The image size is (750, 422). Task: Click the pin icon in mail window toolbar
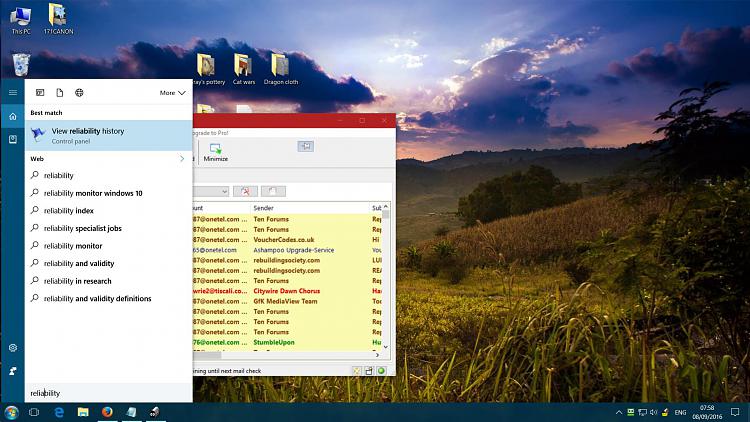306,146
